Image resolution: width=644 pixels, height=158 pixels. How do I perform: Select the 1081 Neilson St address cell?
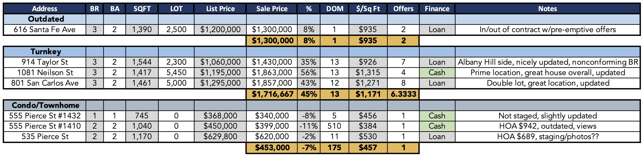coord(45,73)
